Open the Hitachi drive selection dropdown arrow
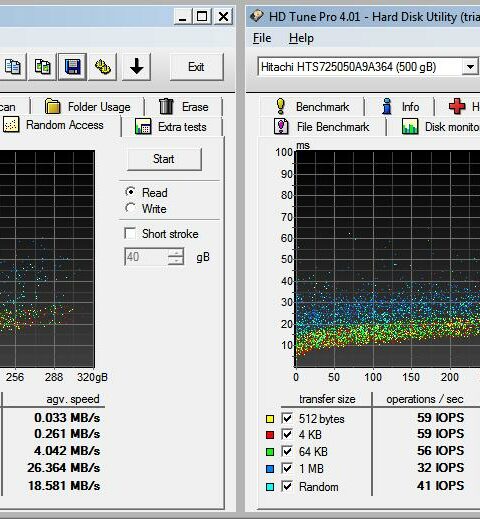This screenshot has width=480, height=519. [470, 67]
